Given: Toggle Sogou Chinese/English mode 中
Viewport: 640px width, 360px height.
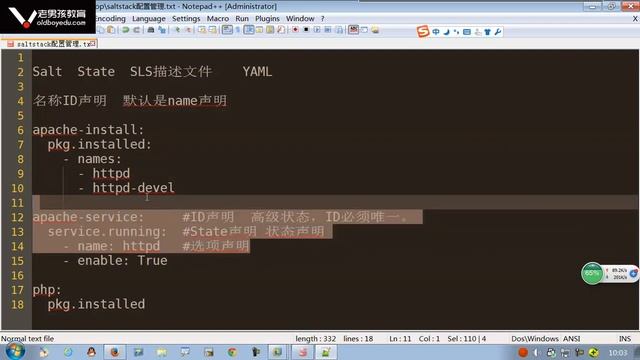Looking at the screenshot, I should 436,32.
